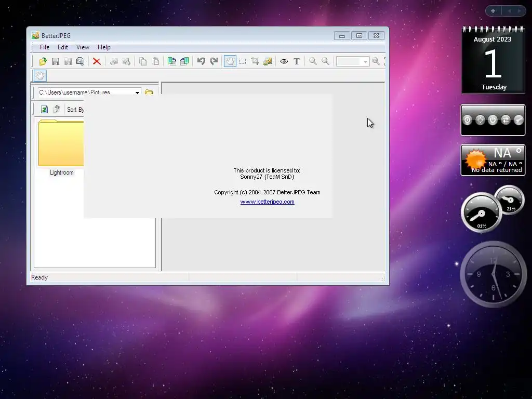Click the large CPU meter showing 01%

(481, 212)
